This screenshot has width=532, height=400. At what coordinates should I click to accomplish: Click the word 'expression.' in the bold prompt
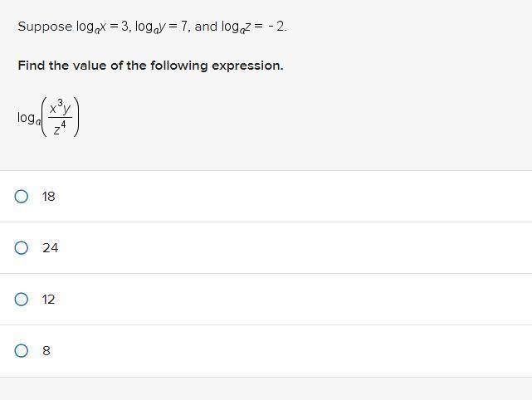point(247,66)
